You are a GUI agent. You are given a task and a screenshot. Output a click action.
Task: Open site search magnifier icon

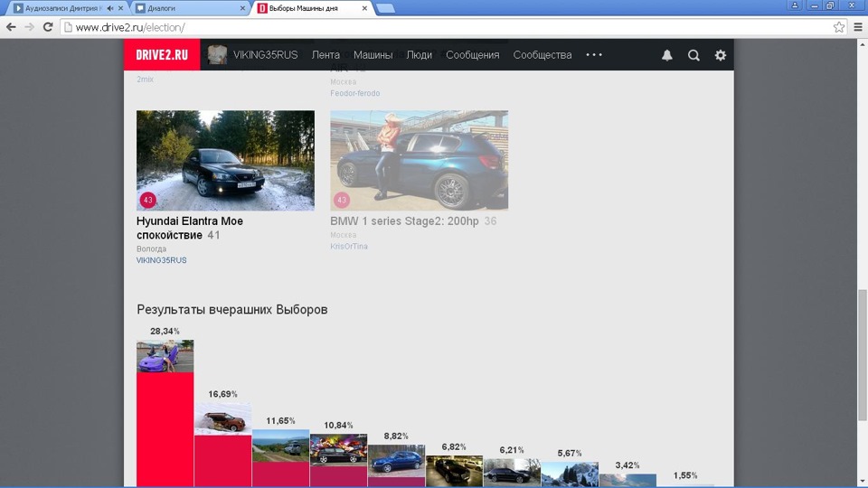pos(693,55)
